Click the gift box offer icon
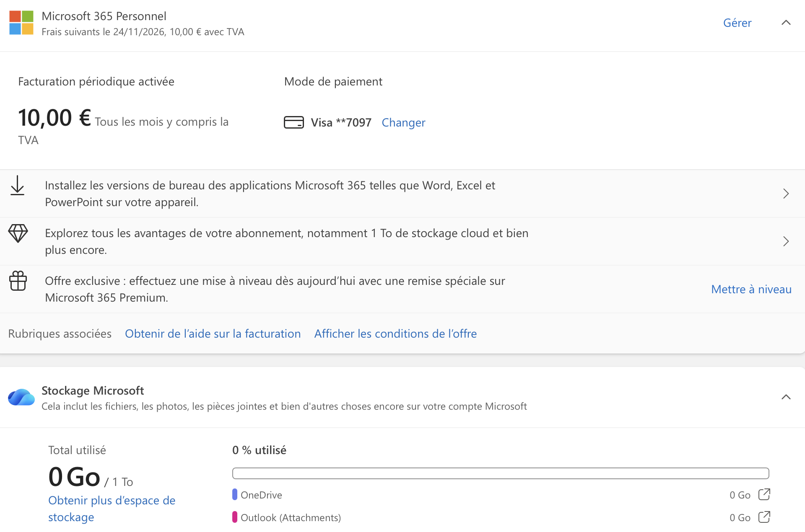805x532 pixels. [18, 281]
